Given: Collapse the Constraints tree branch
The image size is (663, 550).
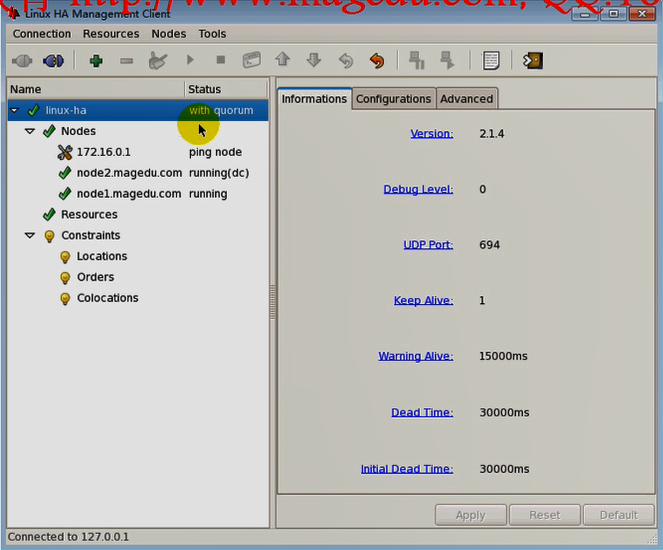Looking at the screenshot, I should coord(30,235).
